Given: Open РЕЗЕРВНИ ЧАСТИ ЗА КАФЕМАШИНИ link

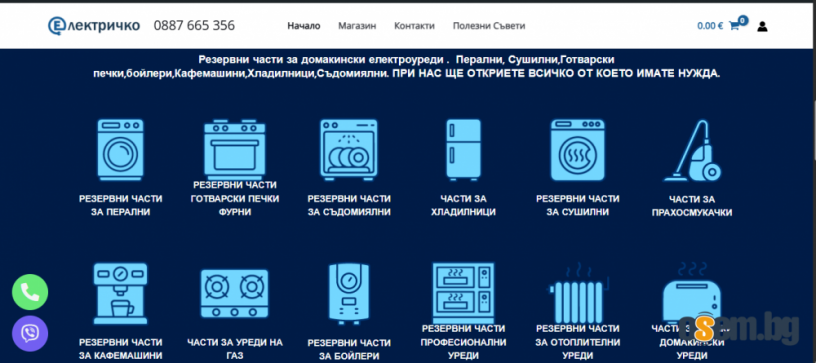Looking at the screenshot, I should [120, 349].
